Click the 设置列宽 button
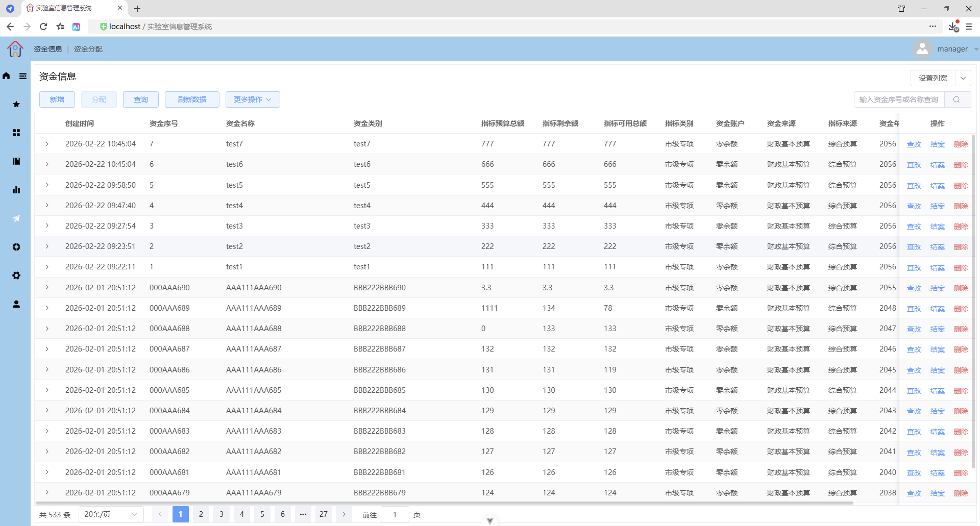980x526 pixels. click(x=933, y=78)
